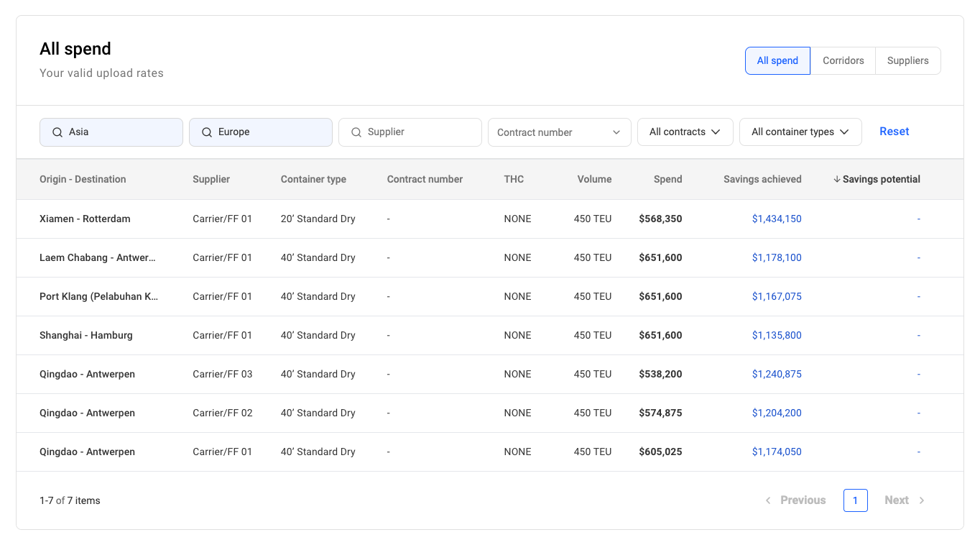This screenshot has width=980, height=545.
Task: Focus the Supplier search field
Action: pyautogui.click(x=410, y=132)
